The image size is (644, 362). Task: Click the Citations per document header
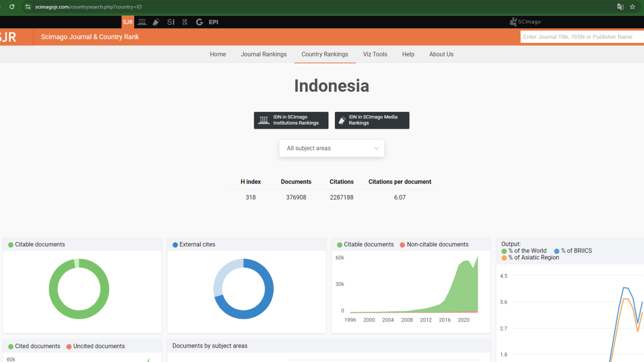[400, 182]
